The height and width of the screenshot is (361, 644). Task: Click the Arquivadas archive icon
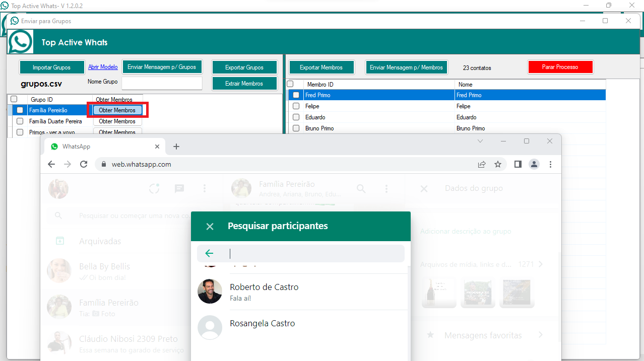pos(60,241)
